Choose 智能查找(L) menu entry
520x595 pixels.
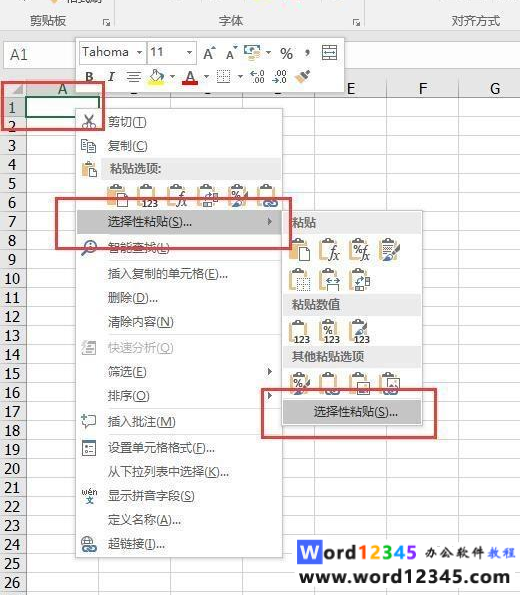[179, 247]
